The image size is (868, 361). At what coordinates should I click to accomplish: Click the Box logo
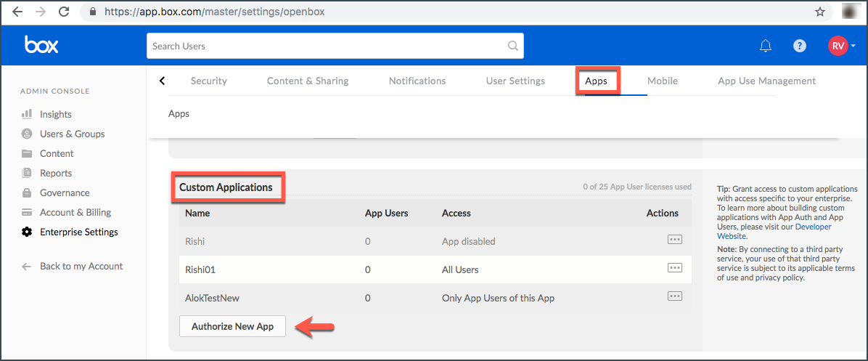coord(41,46)
